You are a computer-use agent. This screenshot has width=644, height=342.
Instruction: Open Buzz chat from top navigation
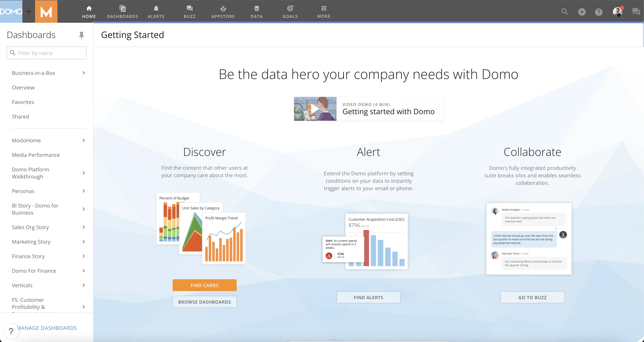point(190,12)
